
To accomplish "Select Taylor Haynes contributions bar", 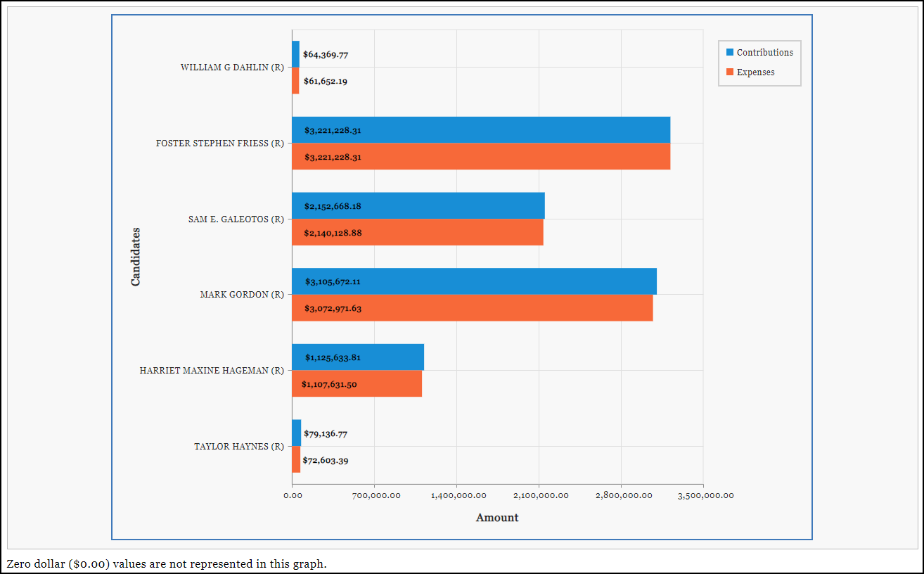I will (x=295, y=433).
